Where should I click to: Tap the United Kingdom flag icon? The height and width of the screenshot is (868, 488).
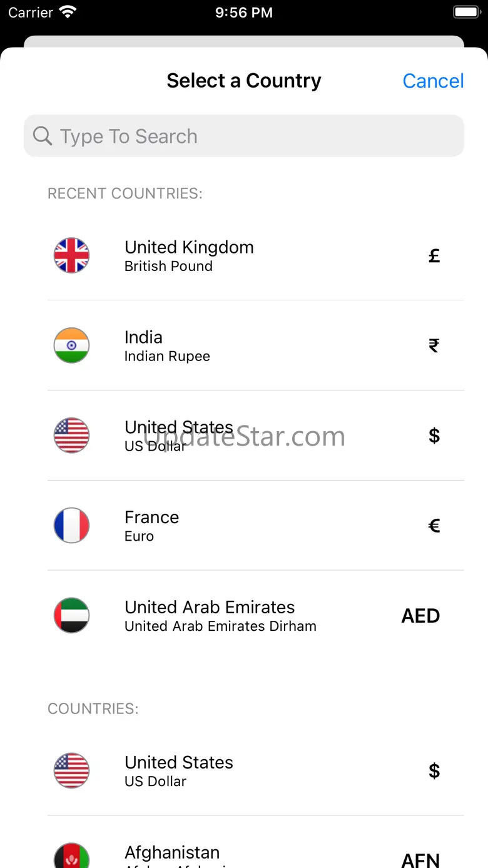(71, 255)
